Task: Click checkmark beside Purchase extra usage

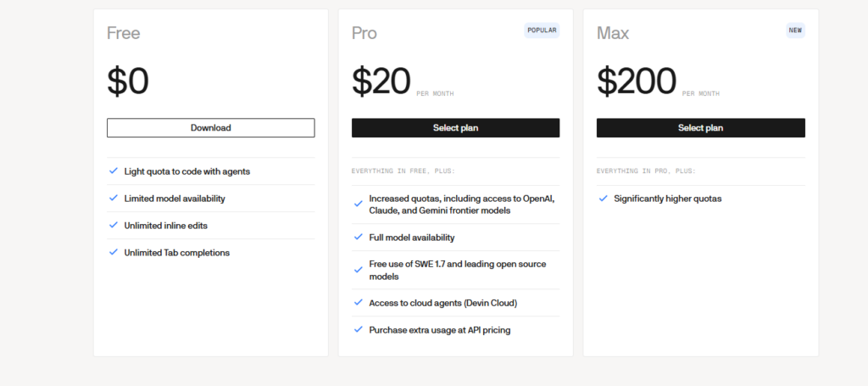Action: pos(359,329)
